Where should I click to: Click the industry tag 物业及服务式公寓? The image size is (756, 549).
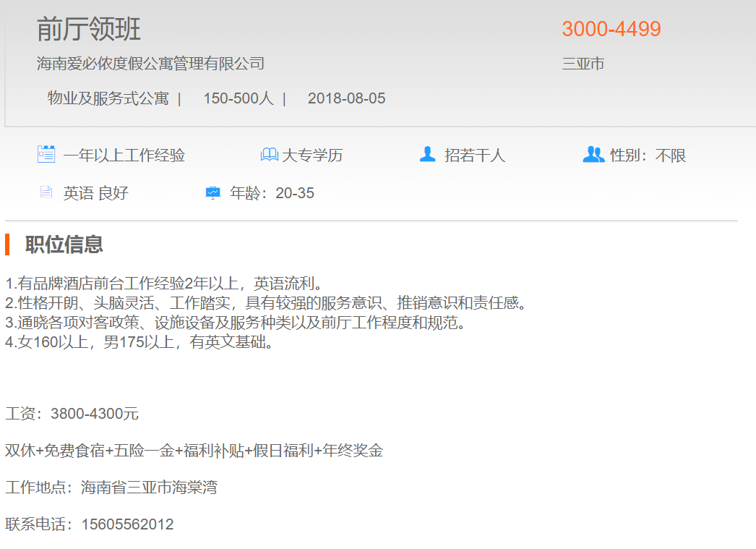[108, 98]
